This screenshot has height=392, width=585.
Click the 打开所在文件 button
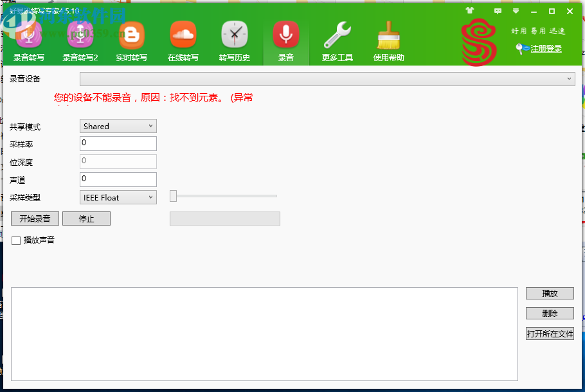click(550, 334)
